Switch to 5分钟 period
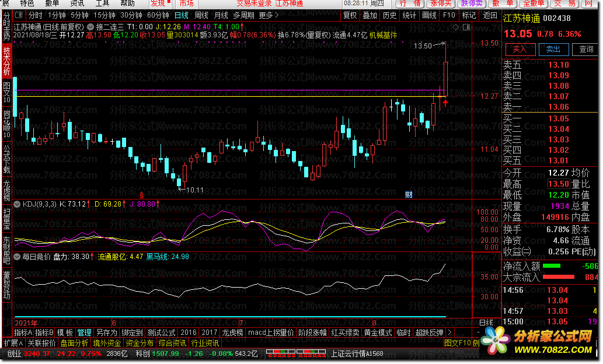Image resolution: width=603 pixels, height=364 pixels. (79, 15)
